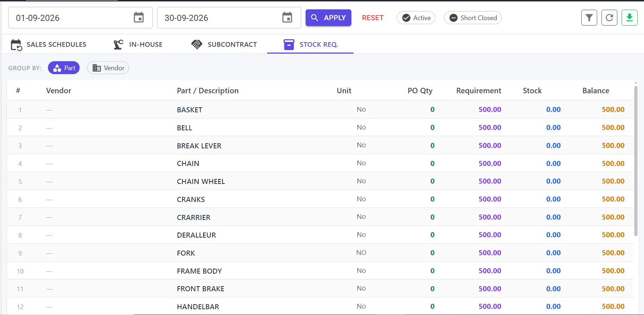Viewport: 644px width, 315px height.
Task: Click the In-House robot arm icon
Action: 118,44
